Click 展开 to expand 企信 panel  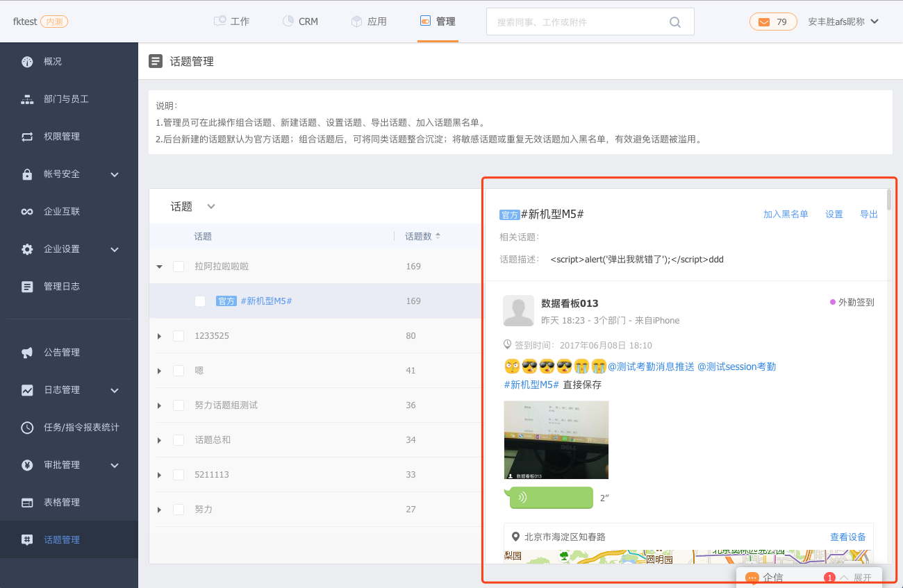[862, 578]
